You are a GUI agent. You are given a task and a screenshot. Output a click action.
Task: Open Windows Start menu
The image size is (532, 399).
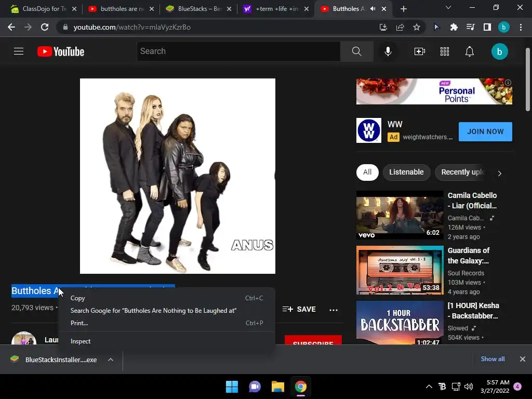tap(232, 387)
